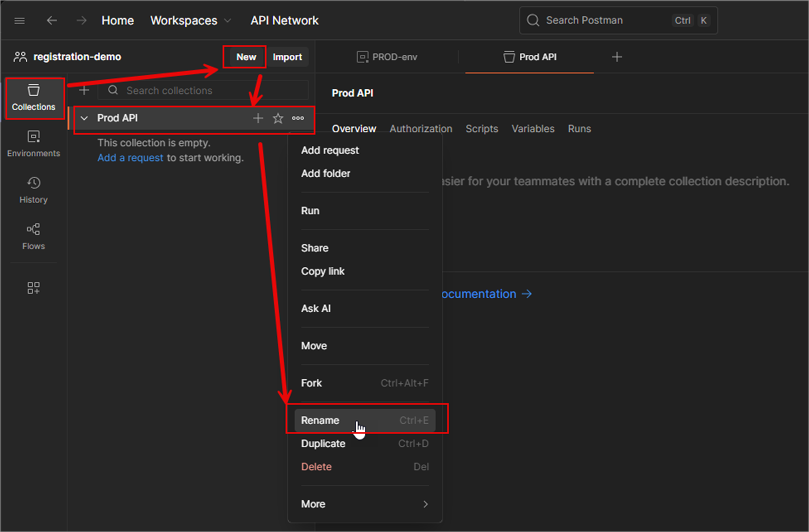
Task: Open the three-dot menu on Prod API
Action: [298, 118]
